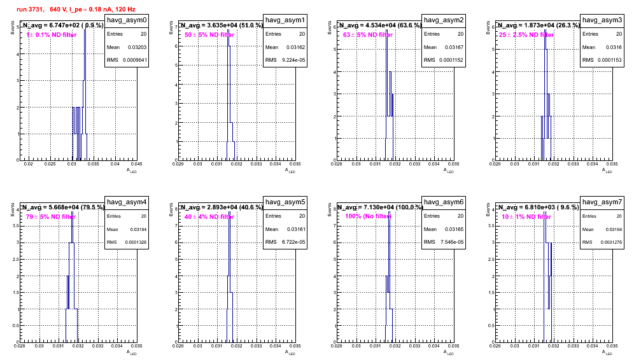
Task: Select the havg_asym1 stats box title
Action: click(x=285, y=20)
